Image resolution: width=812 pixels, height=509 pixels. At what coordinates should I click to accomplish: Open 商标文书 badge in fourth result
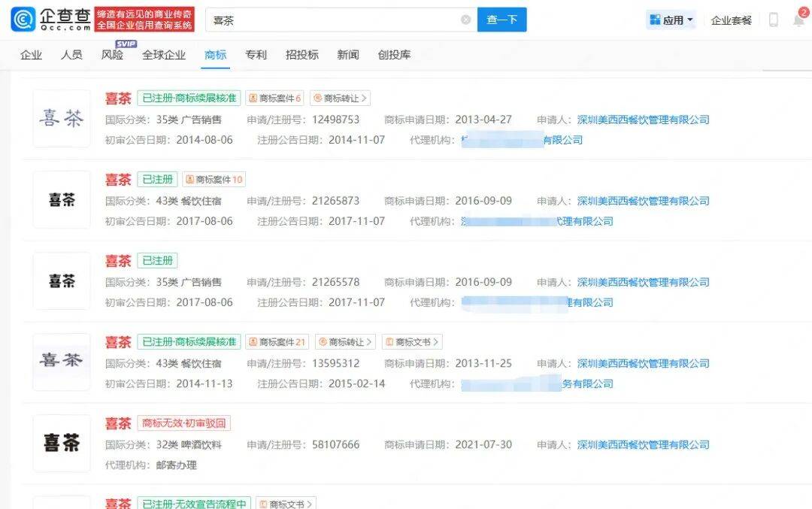[412, 342]
